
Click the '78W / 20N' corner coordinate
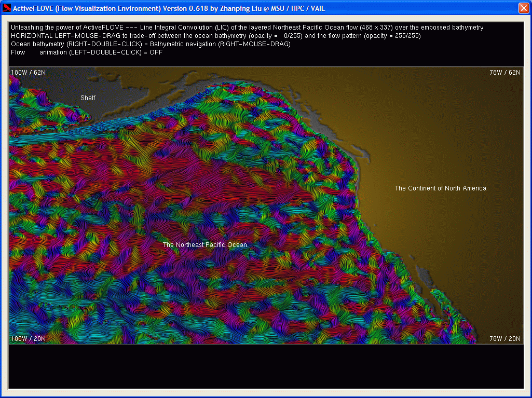coord(504,339)
